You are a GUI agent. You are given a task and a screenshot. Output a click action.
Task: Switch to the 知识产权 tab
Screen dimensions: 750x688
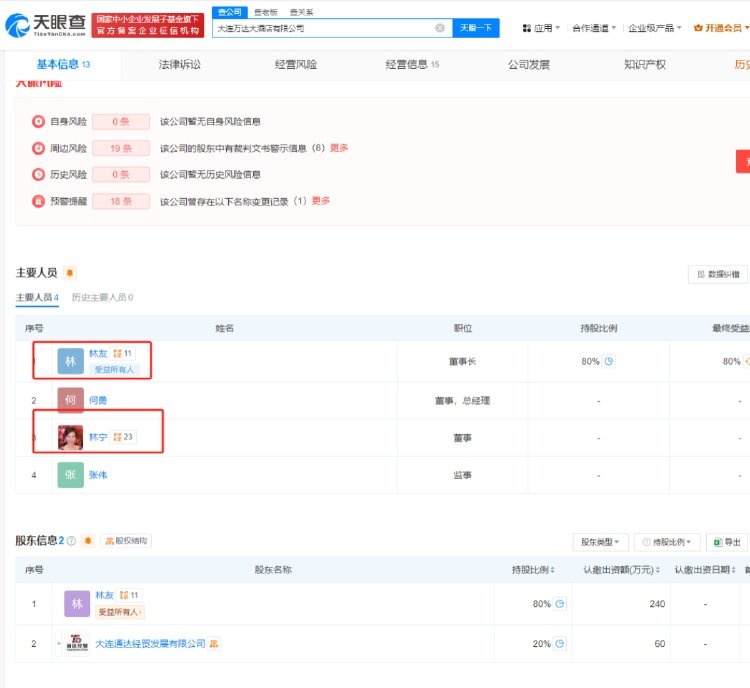pos(645,65)
